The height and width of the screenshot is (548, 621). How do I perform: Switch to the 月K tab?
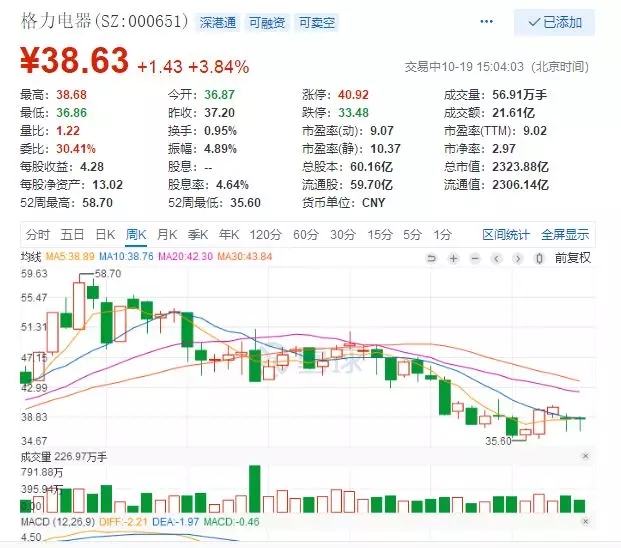pyautogui.click(x=167, y=234)
